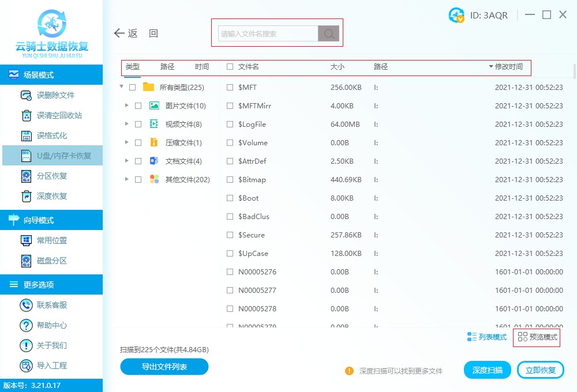The width and height of the screenshot is (577, 392).
Task: Open 分区恢复 via its icon
Action: [26, 176]
